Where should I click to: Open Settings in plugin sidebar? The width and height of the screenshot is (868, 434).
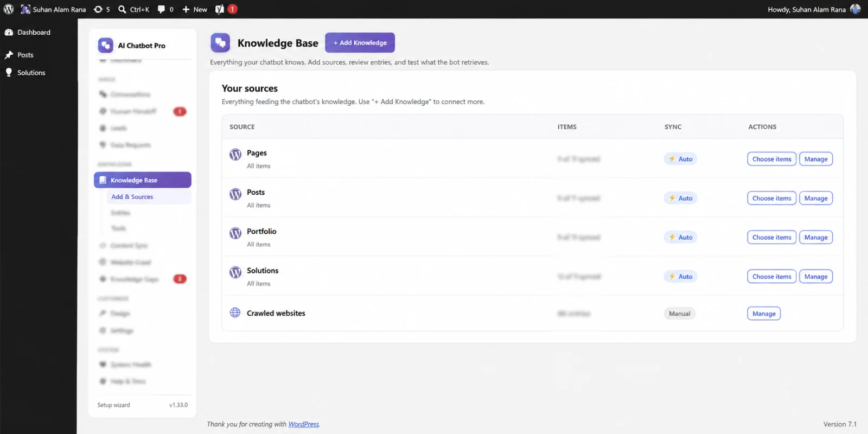(122, 330)
